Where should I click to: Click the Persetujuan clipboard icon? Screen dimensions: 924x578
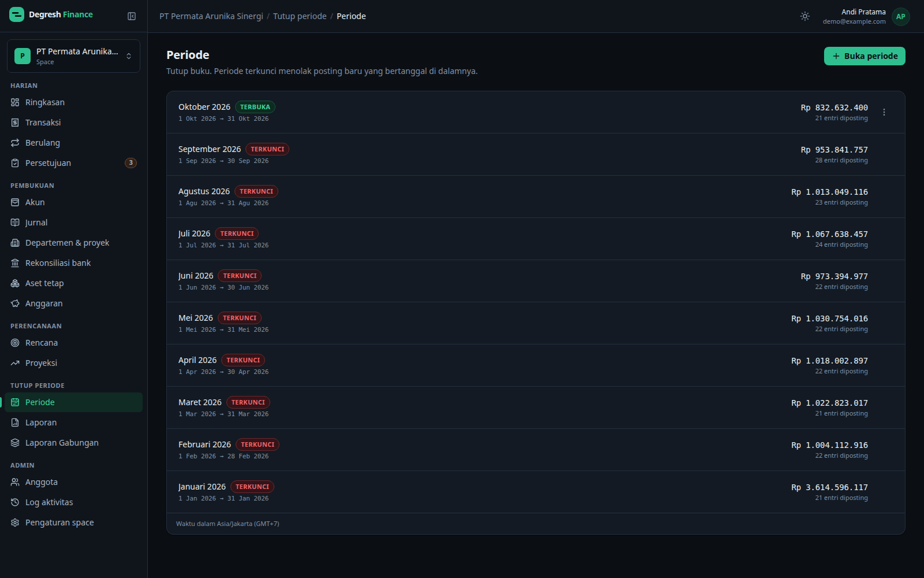pos(15,163)
